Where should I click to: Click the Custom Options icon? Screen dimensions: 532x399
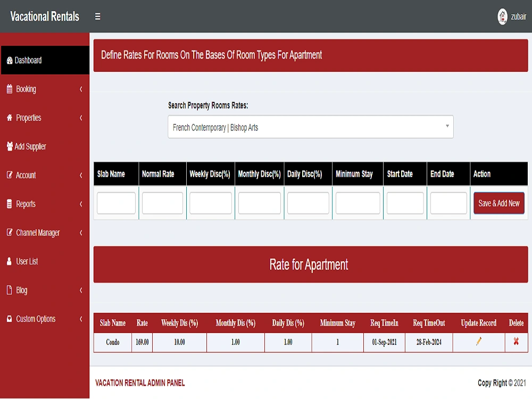click(10, 319)
